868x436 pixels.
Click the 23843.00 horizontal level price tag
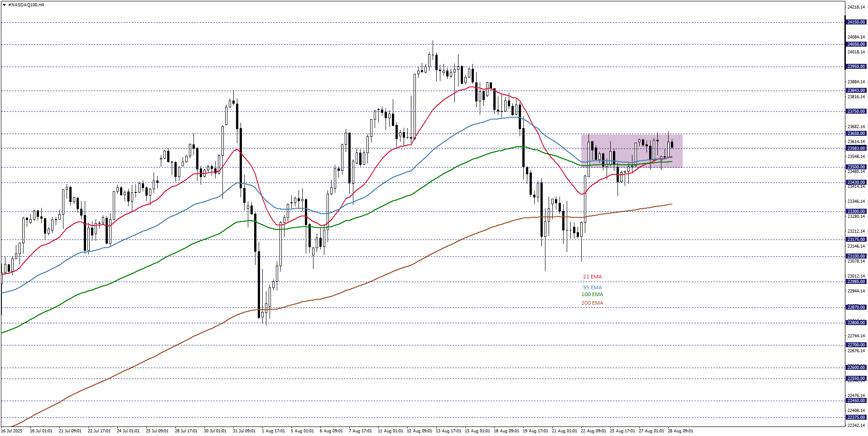(856, 91)
